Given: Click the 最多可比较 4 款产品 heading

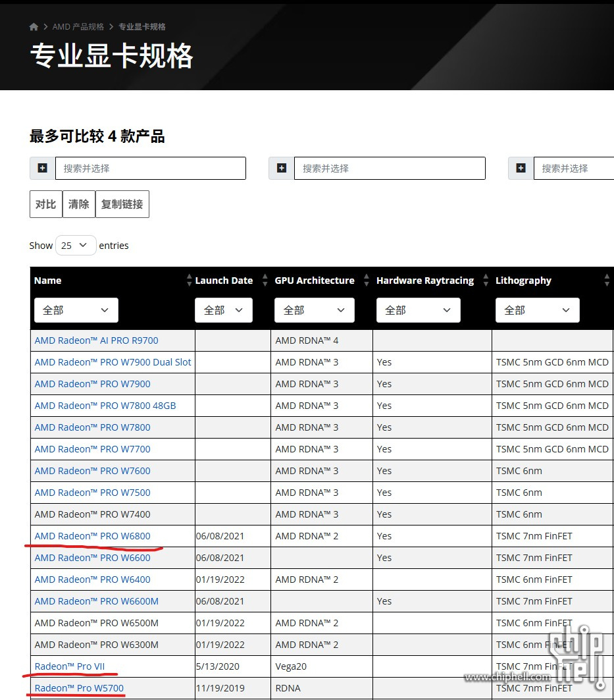Looking at the screenshot, I should click(x=97, y=136).
